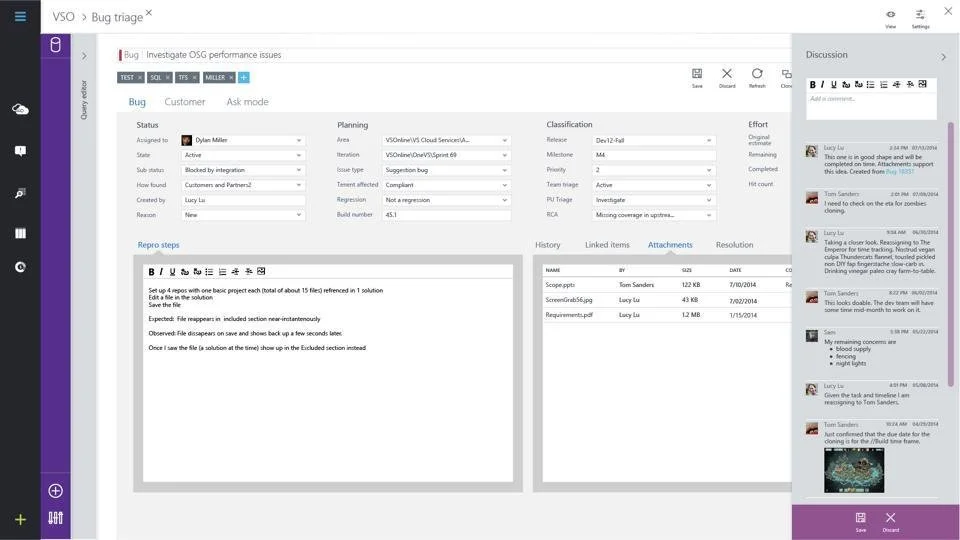Image resolution: width=960 pixels, height=540 pixels.
Task: Click the cloud icon in left sidebar
Action: pos(20,110)
